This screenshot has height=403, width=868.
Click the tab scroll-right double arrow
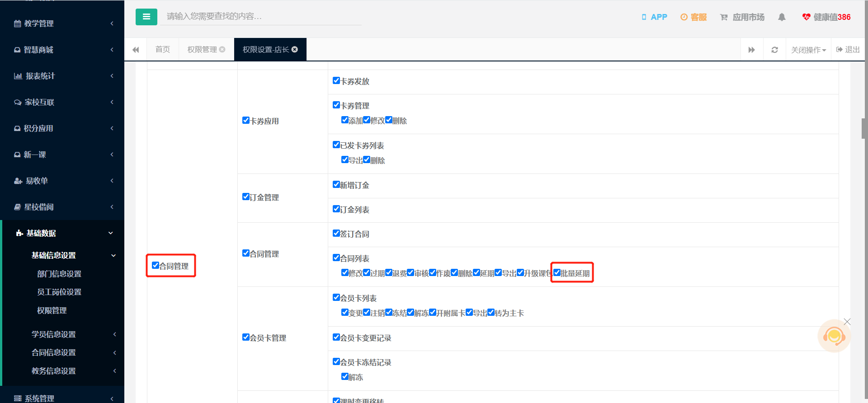point(752,50)
